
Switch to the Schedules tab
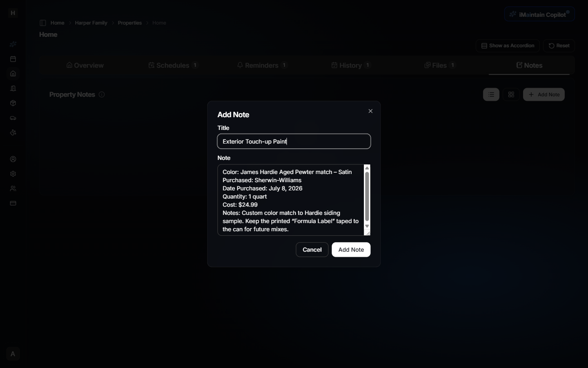[x=173, y=65]
